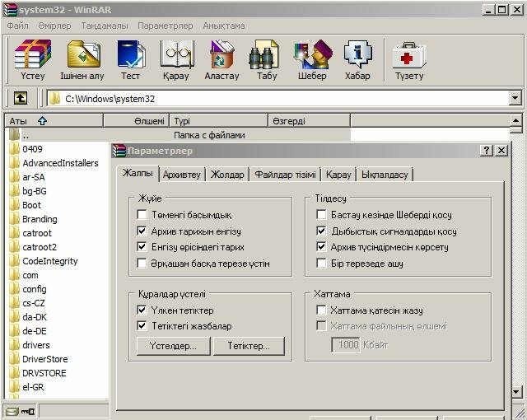The width and height of the screenshot is (527, 420).
Task: Select the drivers folder
Action: 30,345
